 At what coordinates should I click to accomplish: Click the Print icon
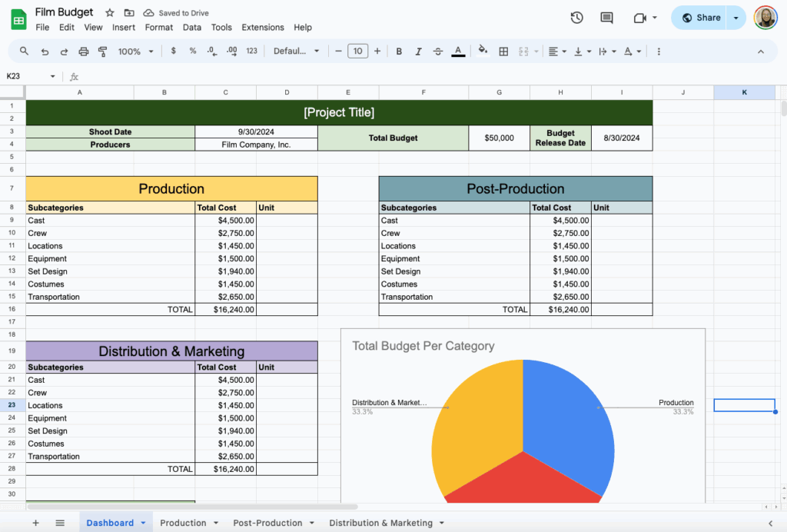[83, 51]
